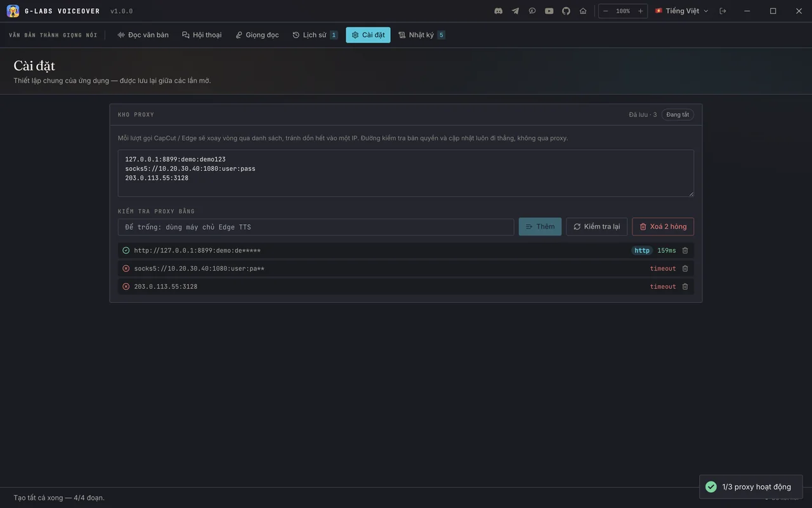Screen dimensions: 812x508
Task: Click the Tạo tất cả xong status text
Action: (59, 498)
